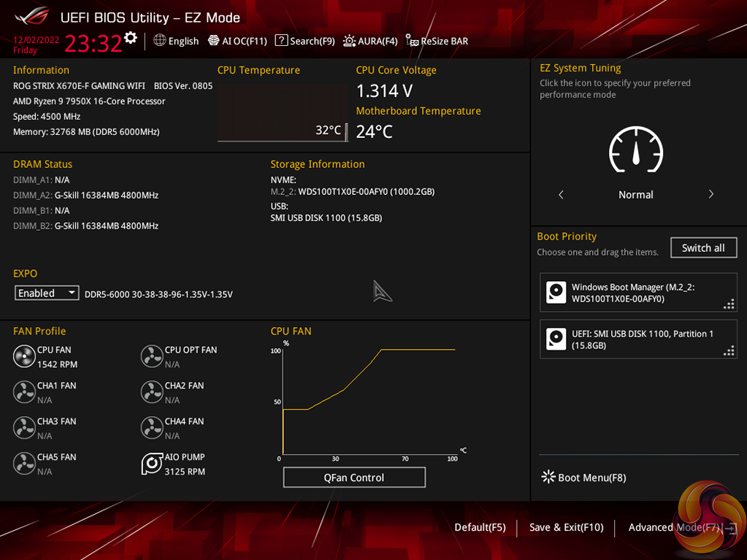Click the 3125 RPM pump speed
Screen dimensions: 747x560
[x=185, y=472]
